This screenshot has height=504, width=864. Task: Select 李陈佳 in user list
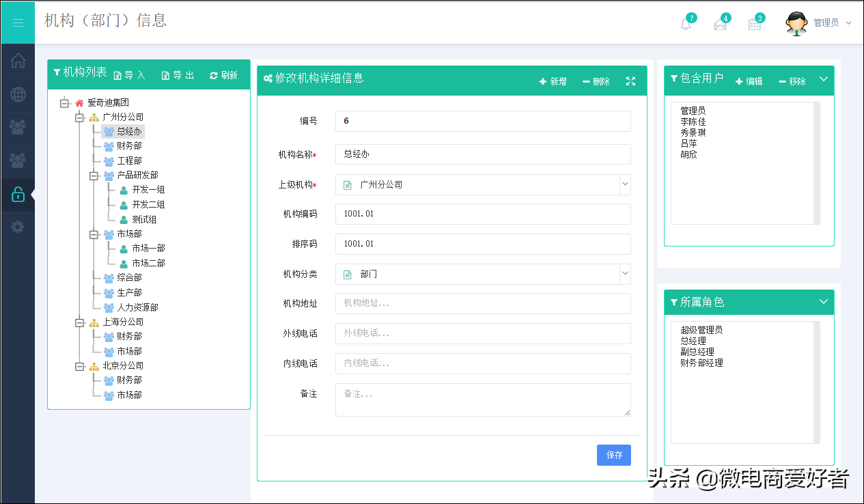(x=693, y=122)
